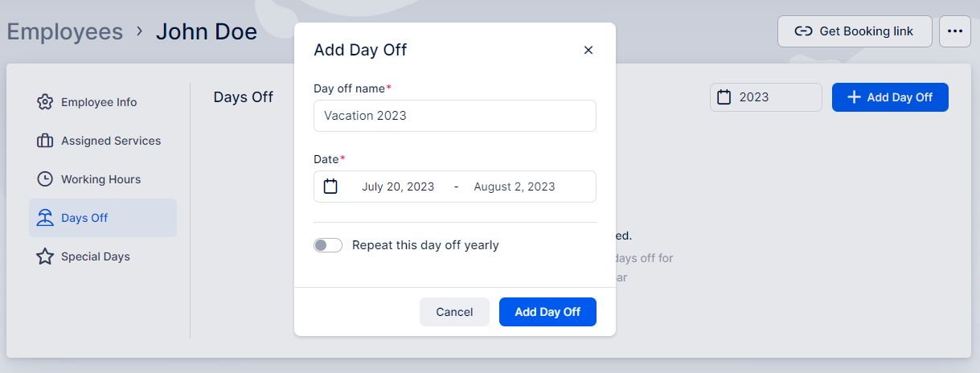Click the Working Hours clock icon
Image resolution: width=980 pixels, height=373 pixels.
(45, 179)
